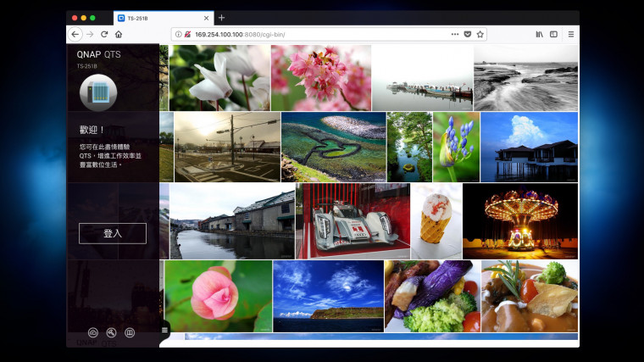Open the Firefox hamburger menu
The image size is (644, 362).
(x=570, y=34)
